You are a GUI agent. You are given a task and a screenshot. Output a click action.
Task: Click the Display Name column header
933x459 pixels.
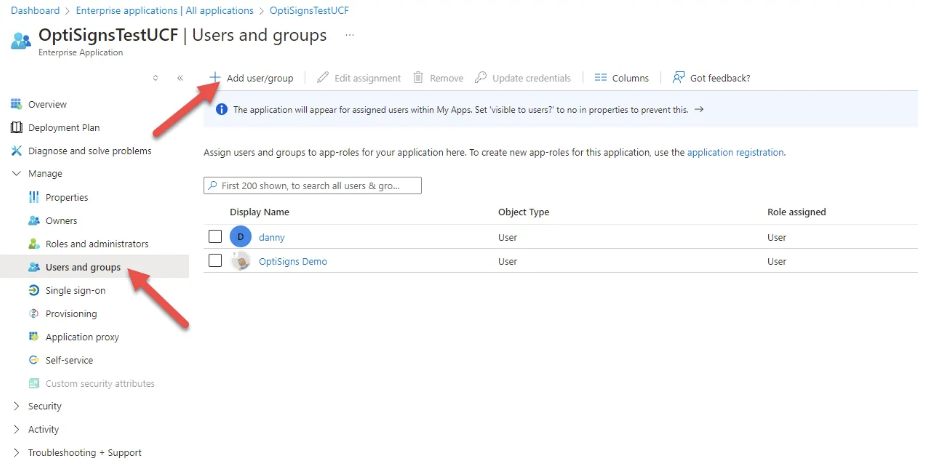259,212
